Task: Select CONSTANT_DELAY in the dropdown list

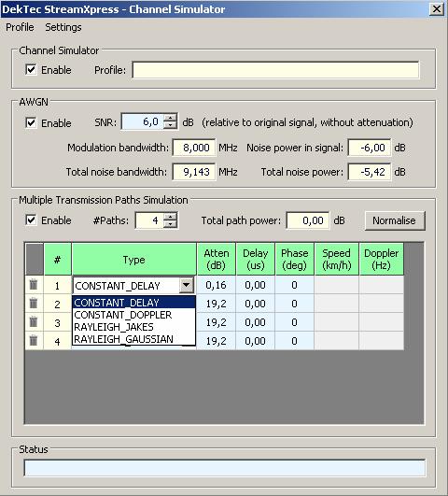Action: pyautogui.click(x=133, y=303)
